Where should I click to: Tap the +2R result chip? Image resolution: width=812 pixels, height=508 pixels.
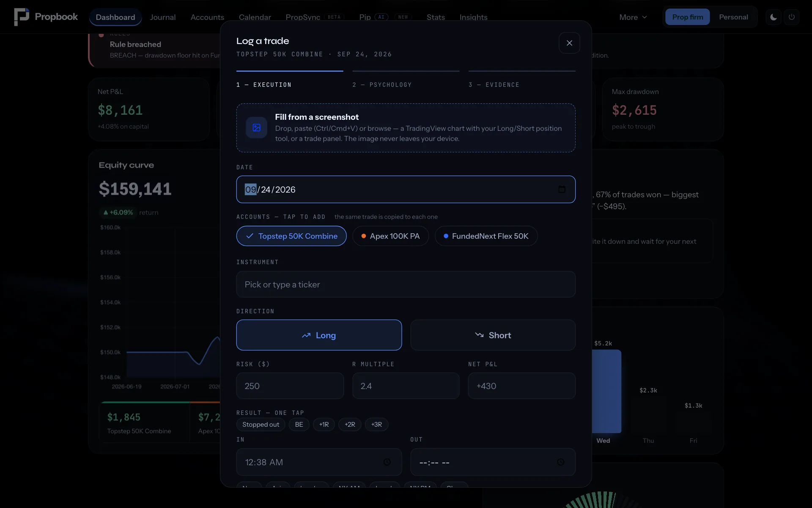[350, 424]
